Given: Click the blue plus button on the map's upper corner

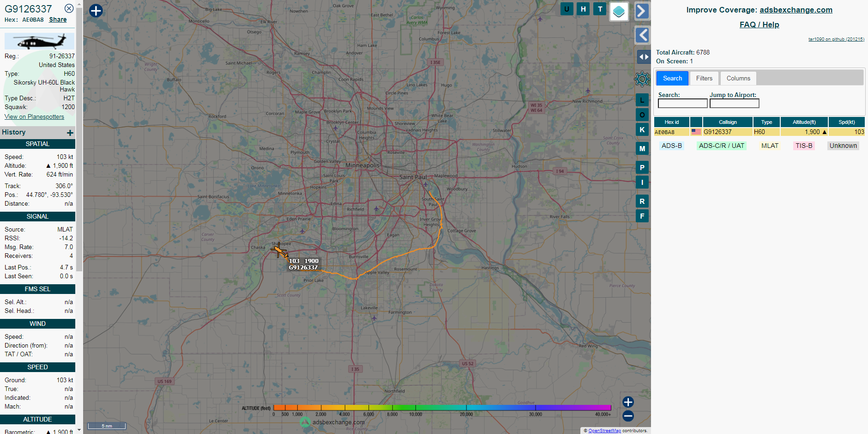Looking at the screenshot, I should coord(96,11).
